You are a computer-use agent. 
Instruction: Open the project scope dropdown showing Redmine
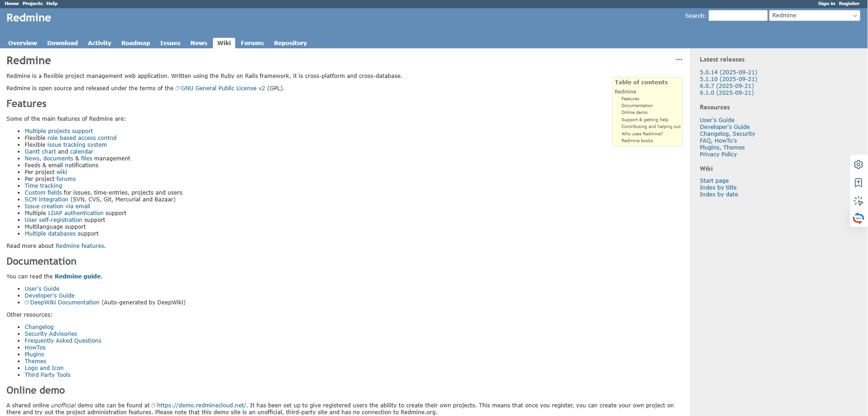click(814, 15)
